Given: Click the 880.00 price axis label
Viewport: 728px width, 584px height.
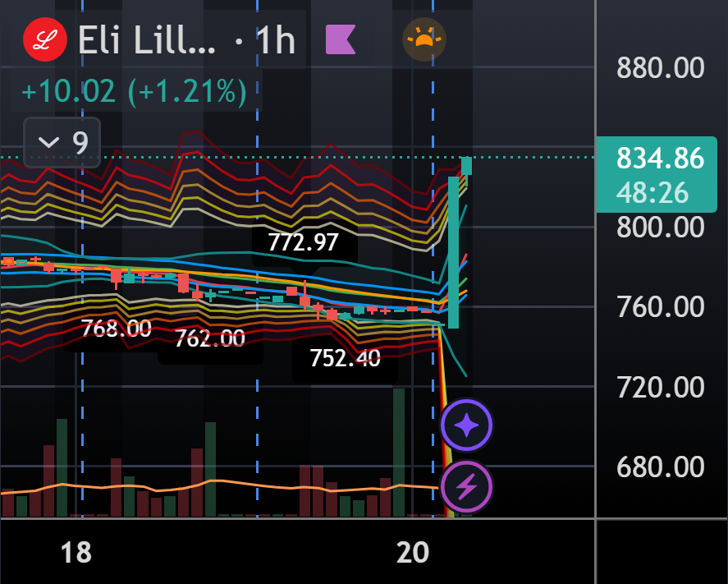Looking at the screenshot, I should (660, 68).
